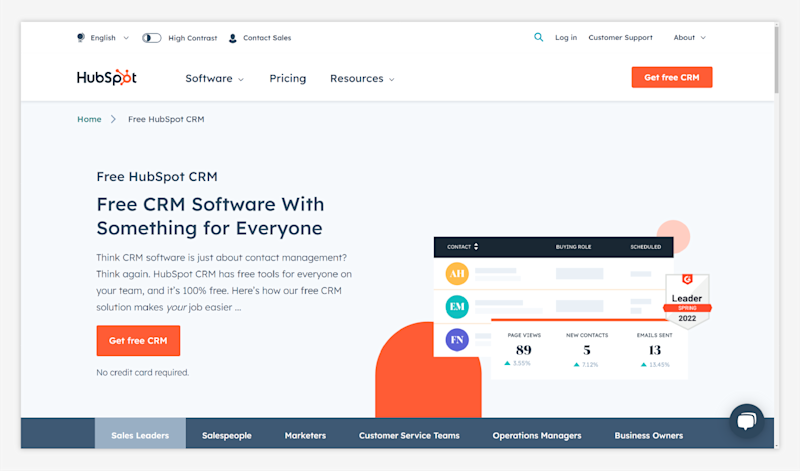Select the Operations Managers tab
The image size is (800, 471).
[537, 435]
